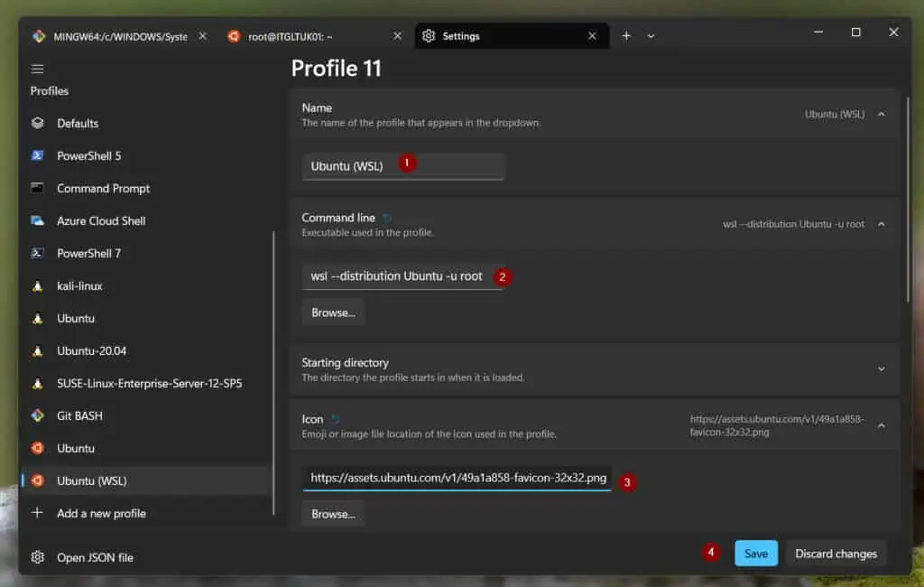Image resolution: width=924 pixels, height=587 pixels.
Task: Click Browse under the Icon field
Action: tap(334, 515)
